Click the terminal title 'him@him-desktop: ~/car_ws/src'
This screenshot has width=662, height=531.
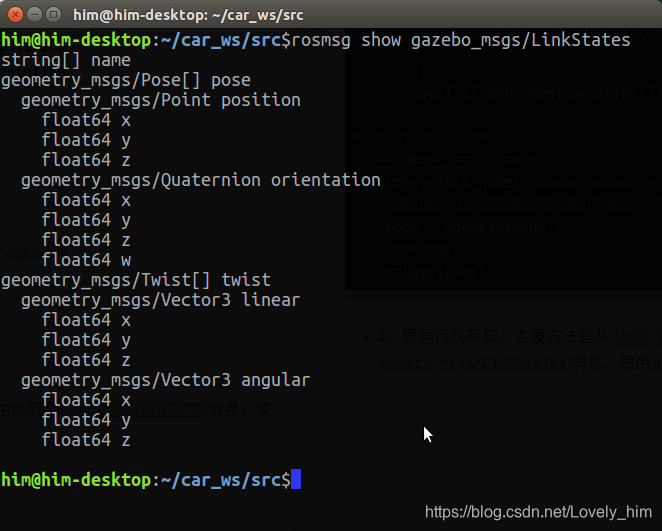pyautogui.click(x=188, y=15)
